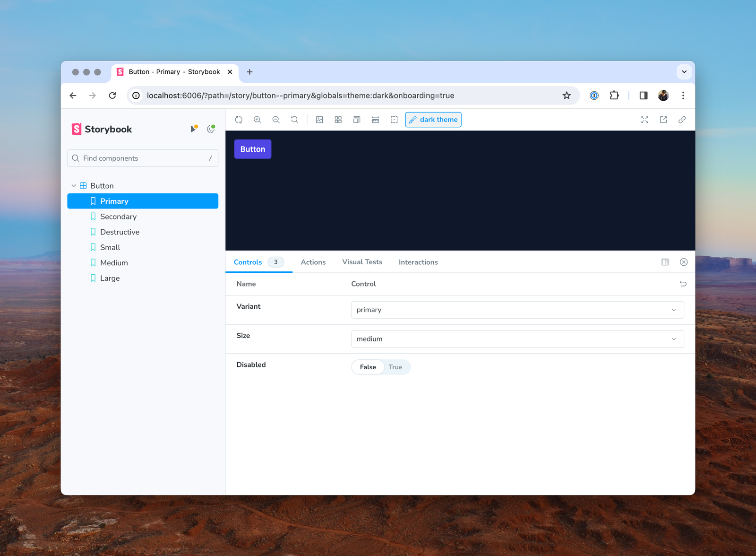
Task: Set Disabled control to True
Action: click(395, 367)
